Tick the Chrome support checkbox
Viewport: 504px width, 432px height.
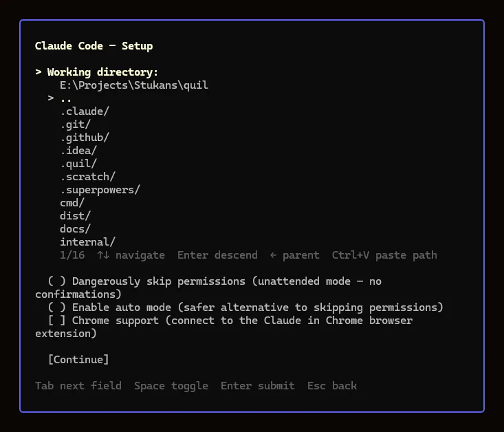click(56, 321)
